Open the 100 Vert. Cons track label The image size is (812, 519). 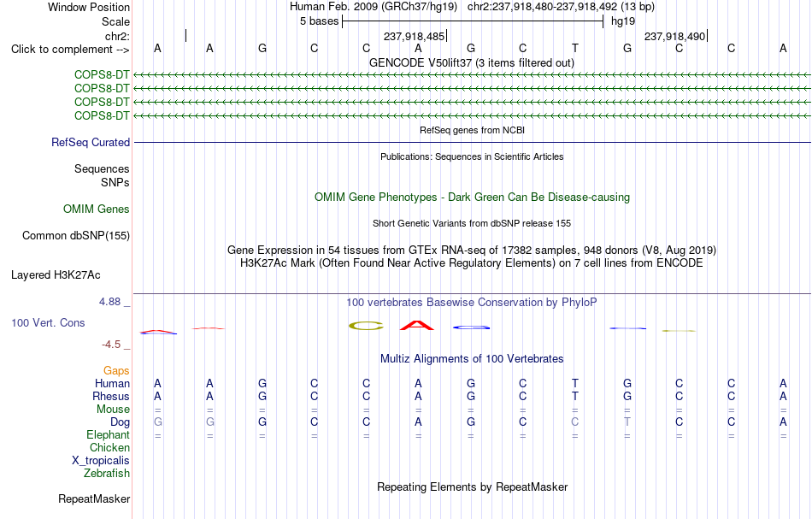(x=48, y=322)
